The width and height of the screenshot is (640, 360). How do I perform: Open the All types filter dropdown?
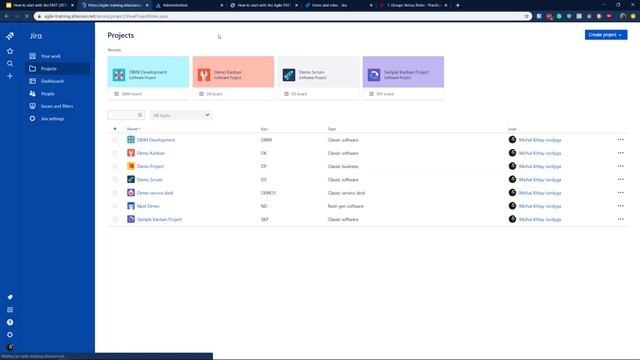[x=181, y=115]
